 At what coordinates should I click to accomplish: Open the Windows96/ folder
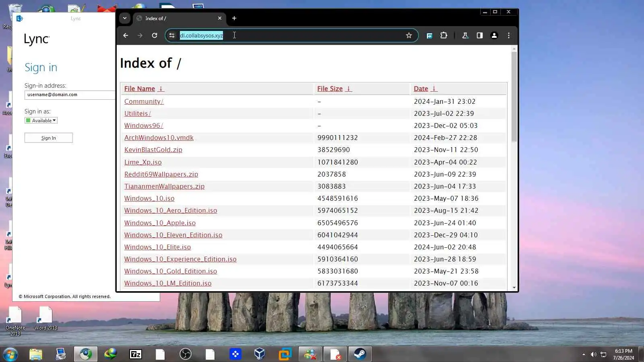tap(143, 125)
